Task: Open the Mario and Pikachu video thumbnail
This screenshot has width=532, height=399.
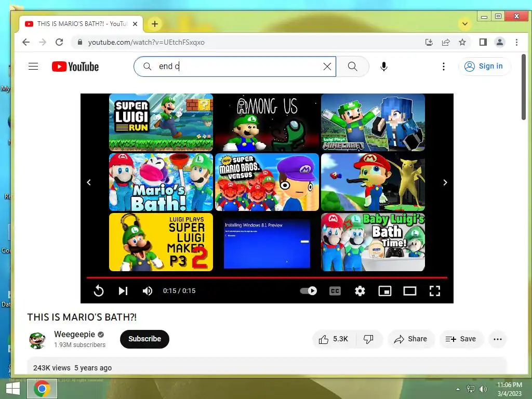Action: (x=373, y=182)
